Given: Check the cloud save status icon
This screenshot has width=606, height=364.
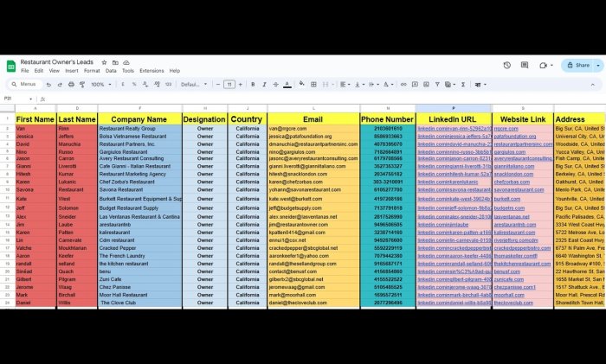Looking at the screenshot, I should coord(126,62).
